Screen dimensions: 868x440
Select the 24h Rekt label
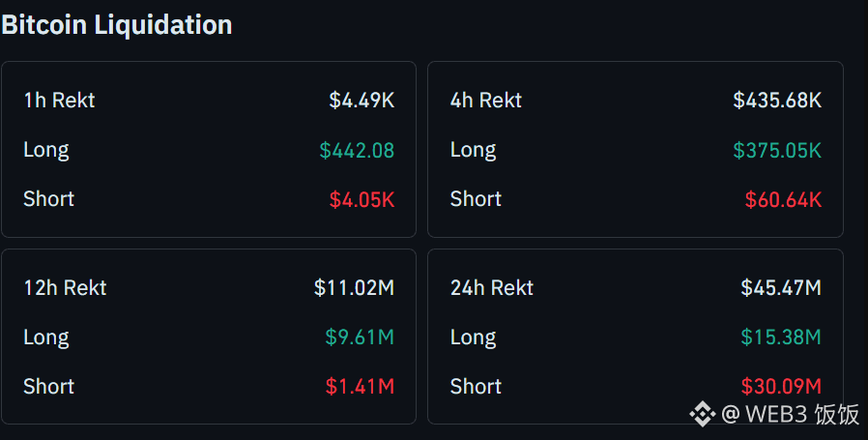[x=492, y=288]
